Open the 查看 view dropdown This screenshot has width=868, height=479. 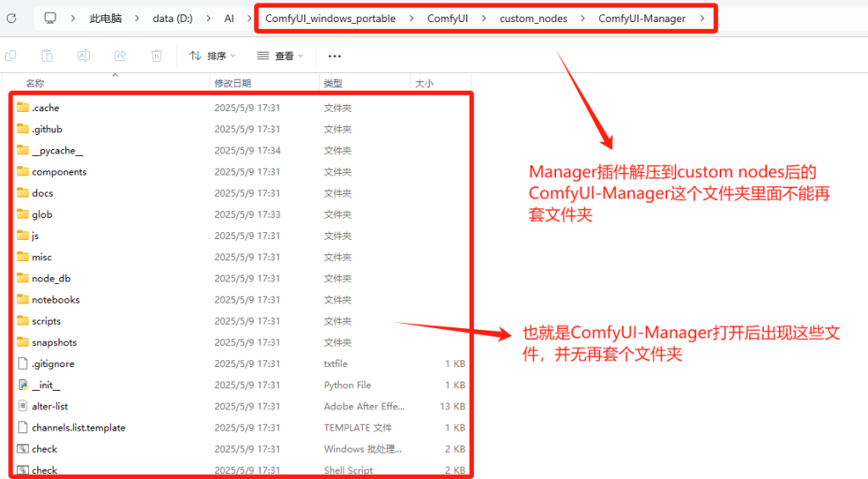pos(280,56)
